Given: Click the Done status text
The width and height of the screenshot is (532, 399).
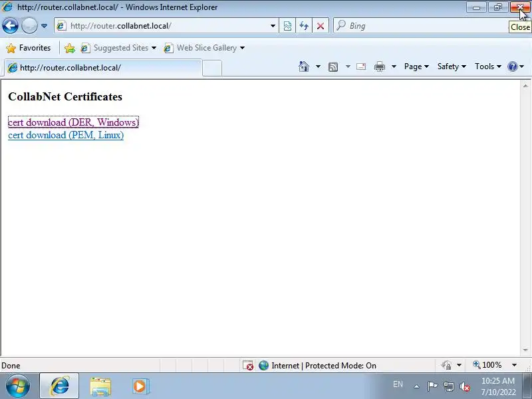Looking at the screenshot, I should [11, 366].
